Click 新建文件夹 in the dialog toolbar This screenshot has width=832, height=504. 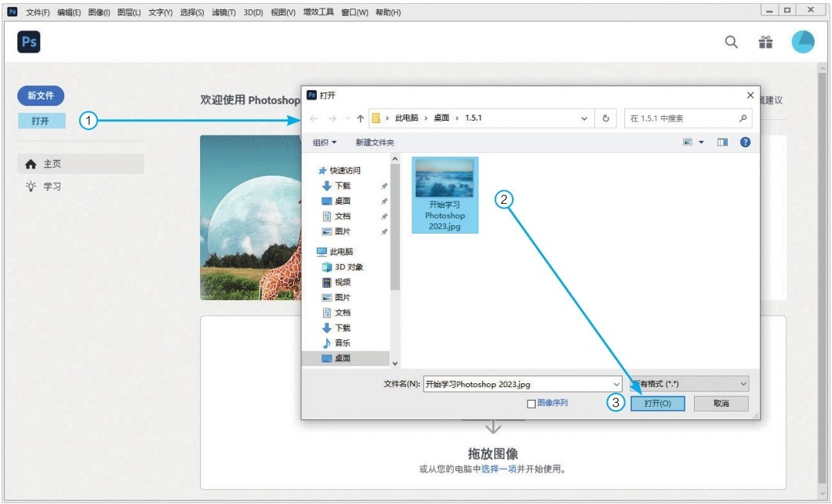click(375, 142)
